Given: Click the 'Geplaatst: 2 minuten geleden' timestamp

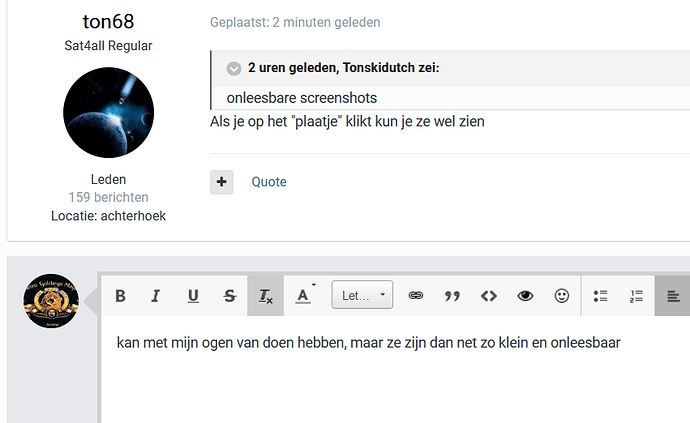Looking at the screenshot, I should (x=295, y=22).
